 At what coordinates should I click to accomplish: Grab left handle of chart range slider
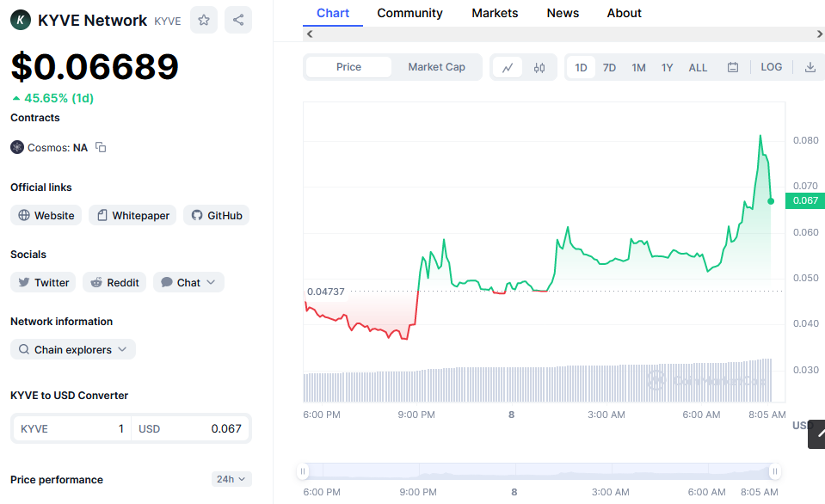pos(303,471)
